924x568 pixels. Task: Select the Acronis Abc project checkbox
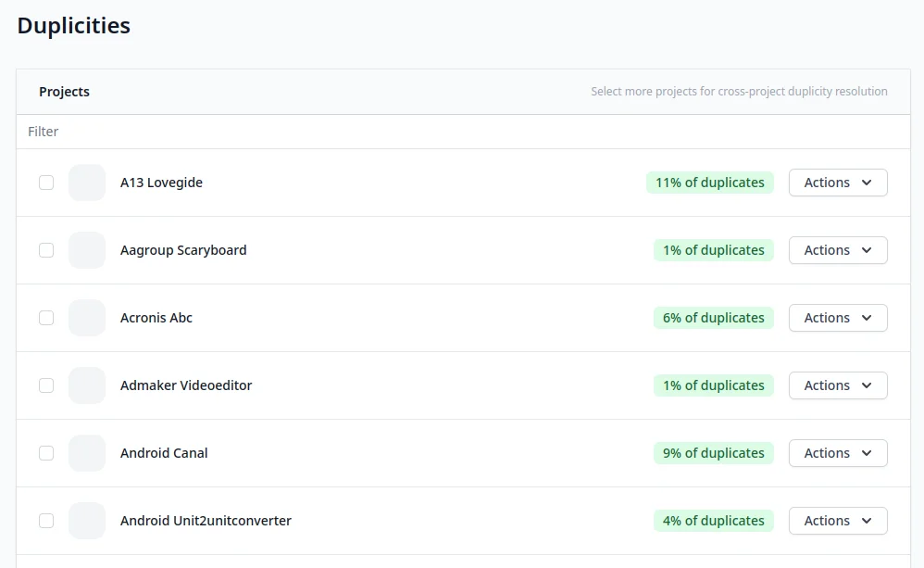pos(46,318)
